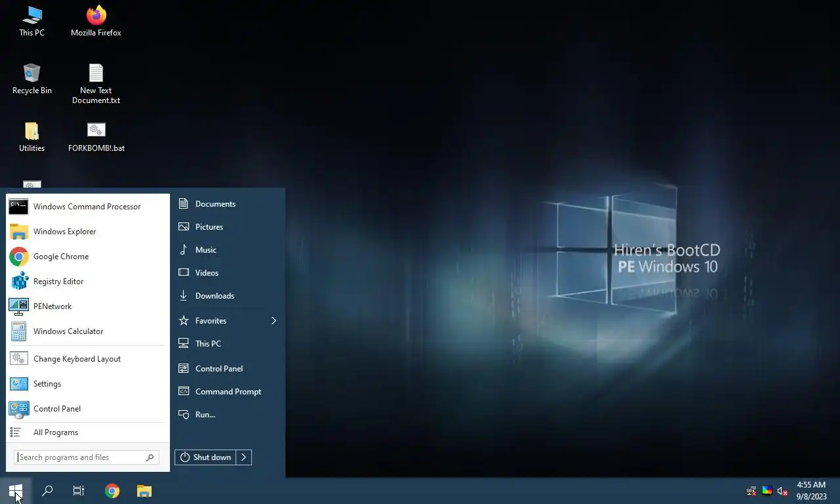Click the magnifier icon in Start search box
Screen dimensions: 840x504
coord(150,457)
